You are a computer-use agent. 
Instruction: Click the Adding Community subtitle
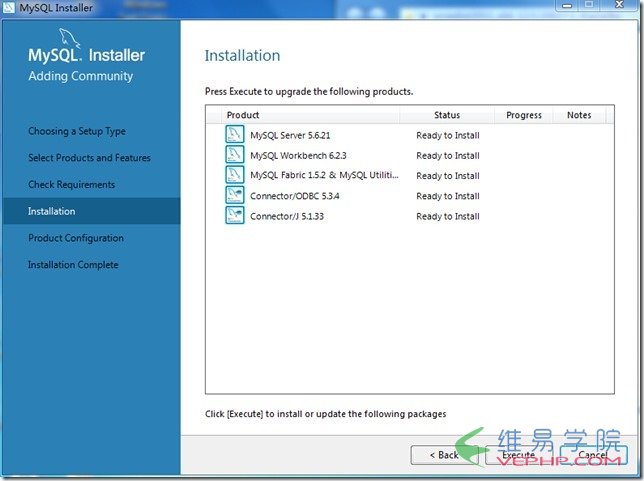(80, 76)
